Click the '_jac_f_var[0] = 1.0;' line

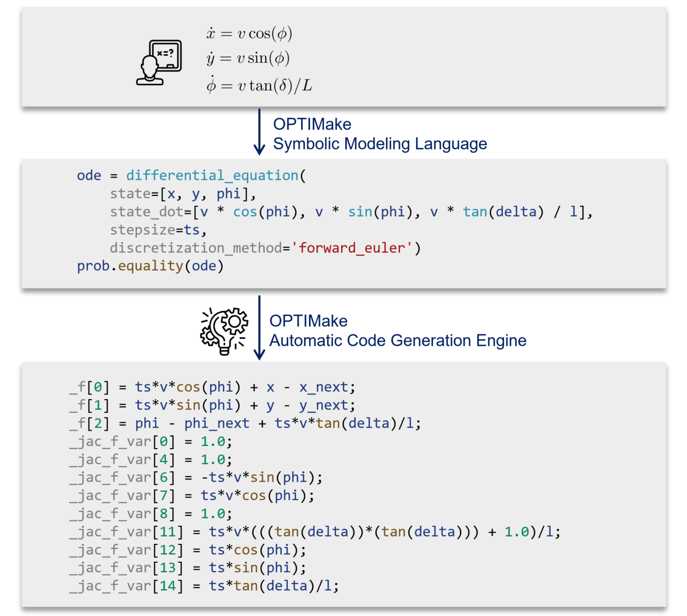[151, 441]
